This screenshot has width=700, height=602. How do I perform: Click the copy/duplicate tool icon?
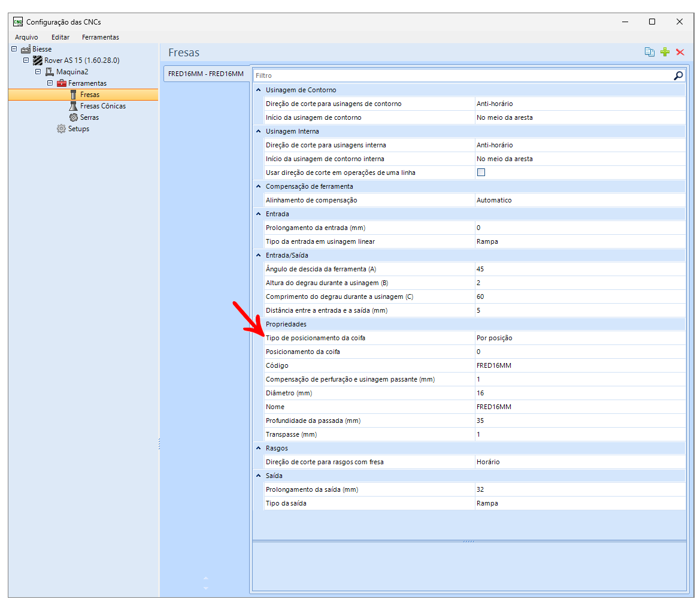649,52
